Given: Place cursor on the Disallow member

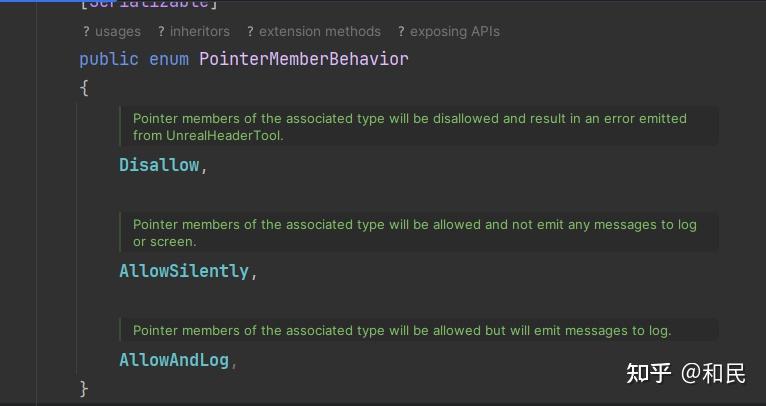Looking at the screenshot, I should tap(159, 165).
